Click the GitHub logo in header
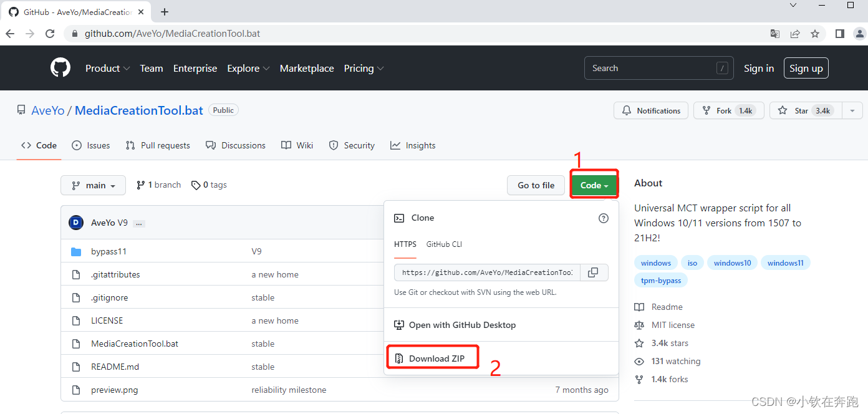Viewport: 868px width, 414px height. [x=60, y=68]
